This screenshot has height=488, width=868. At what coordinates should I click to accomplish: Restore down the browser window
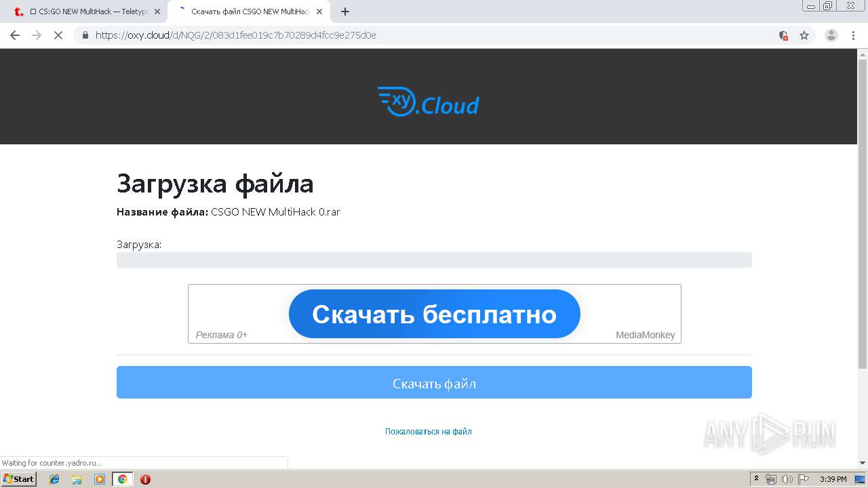[x=828, y=5]
